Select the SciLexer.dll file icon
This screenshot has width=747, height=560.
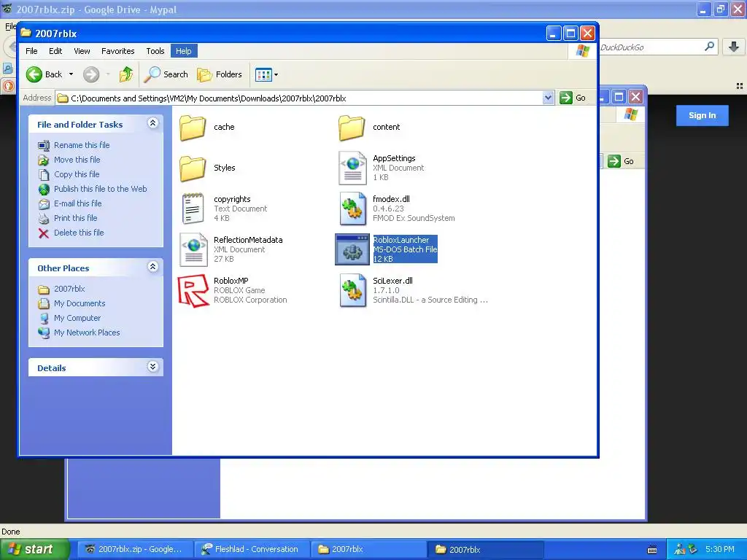(x=352, y=290)
